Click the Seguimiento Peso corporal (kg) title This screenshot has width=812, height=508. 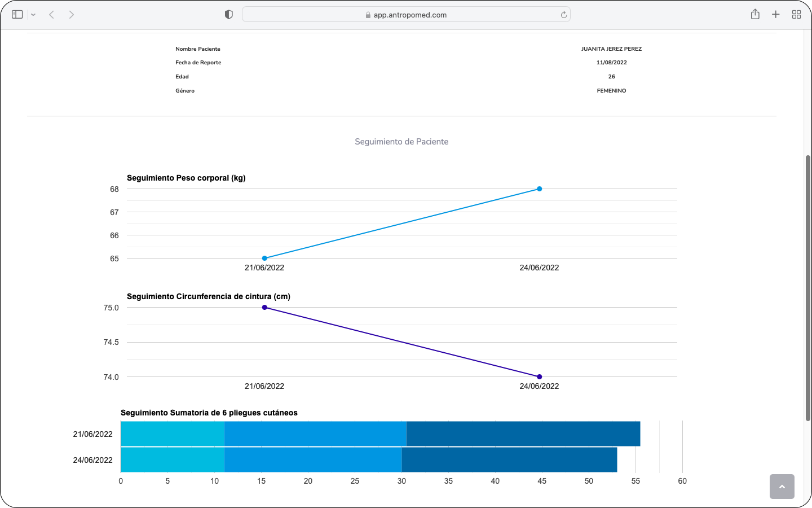click(x=186, y=178)
